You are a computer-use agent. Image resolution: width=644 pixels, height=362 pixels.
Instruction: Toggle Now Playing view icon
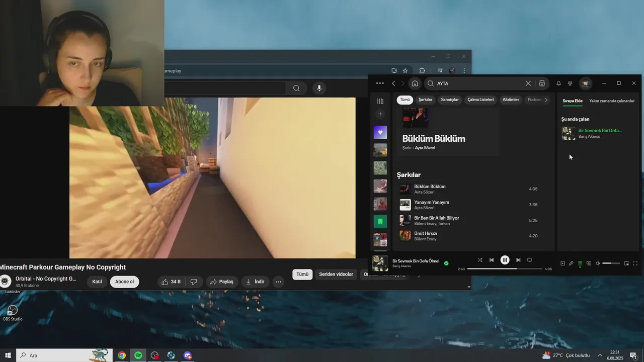point(562,263)
